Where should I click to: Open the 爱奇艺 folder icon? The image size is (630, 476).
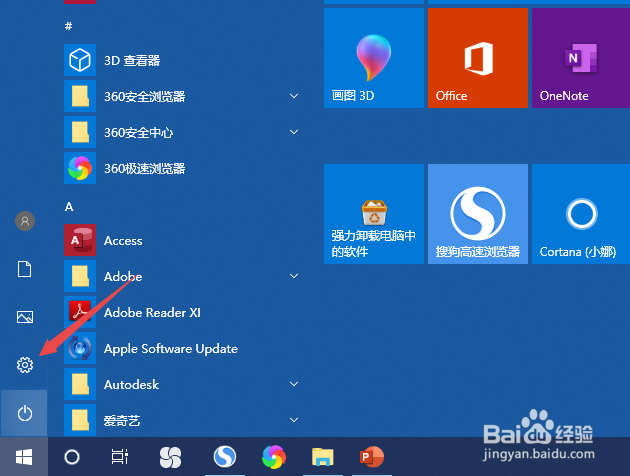click(80, 420)
